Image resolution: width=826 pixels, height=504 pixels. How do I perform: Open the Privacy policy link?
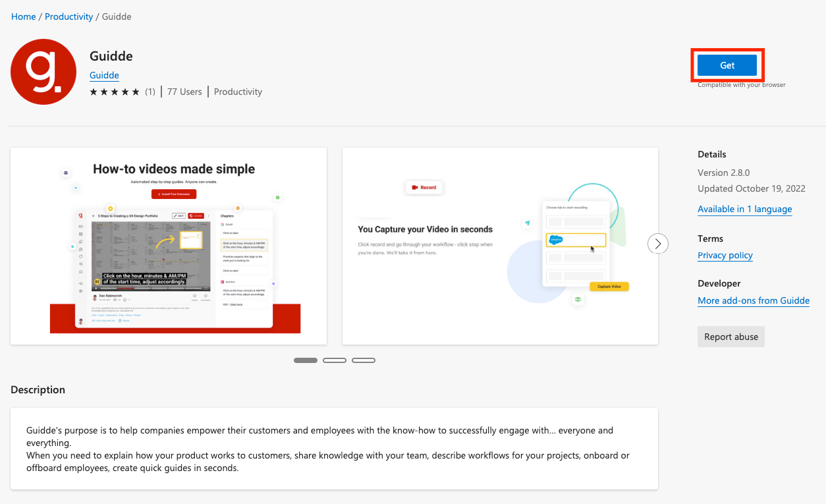(x=725, y=255)
